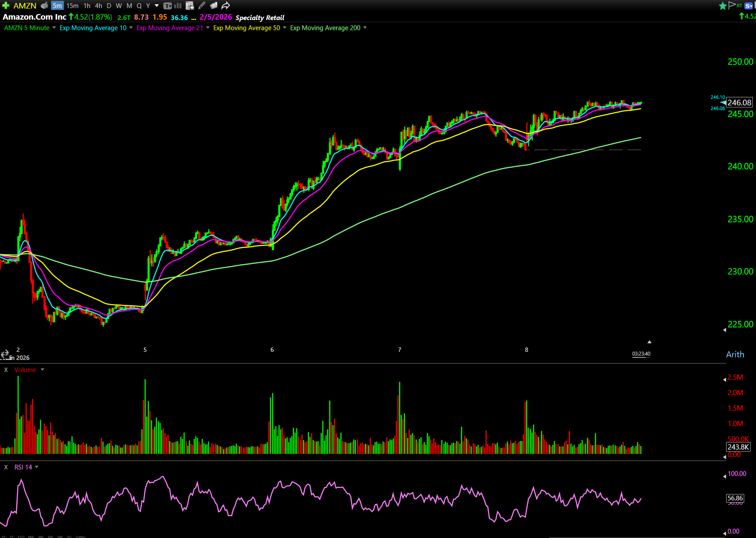Screen dimensions: 756x538
Task: Open the Volume indicator dropdown arrow
Action: 42,370
